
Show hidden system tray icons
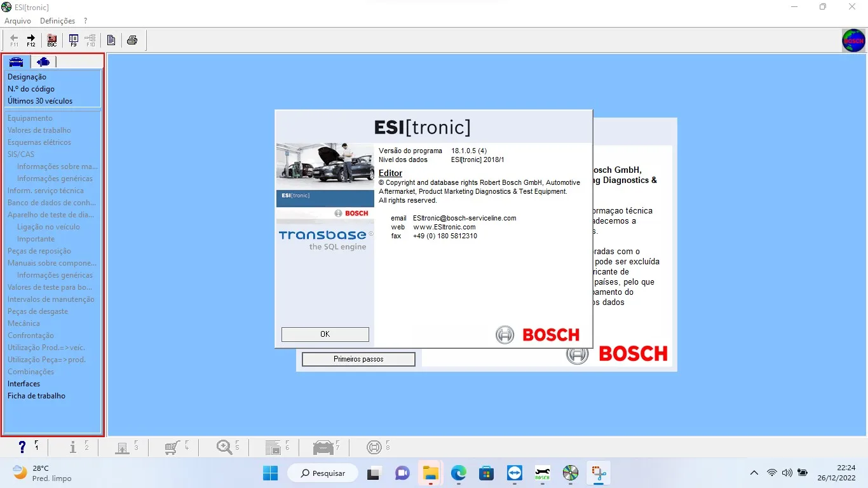click(x=754, y=473)
